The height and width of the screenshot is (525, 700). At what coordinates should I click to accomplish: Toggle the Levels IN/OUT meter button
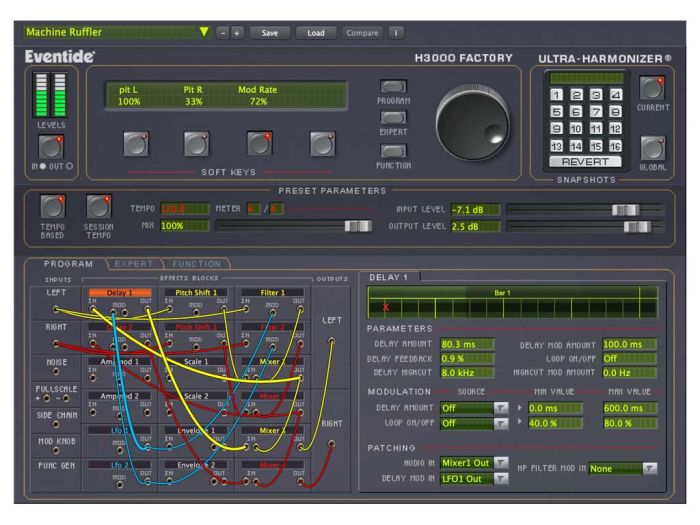click(51, 147)
